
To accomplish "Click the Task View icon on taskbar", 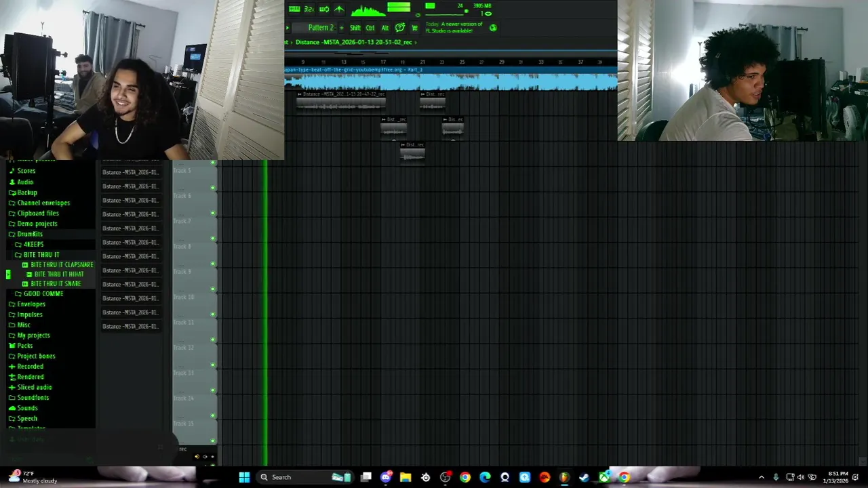I will 366,477.
